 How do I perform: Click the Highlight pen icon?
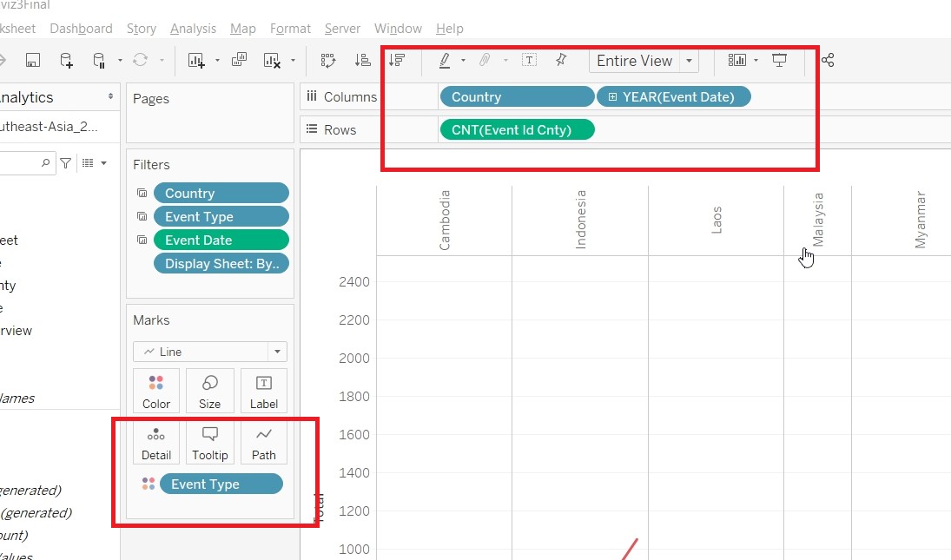point(445,61)
